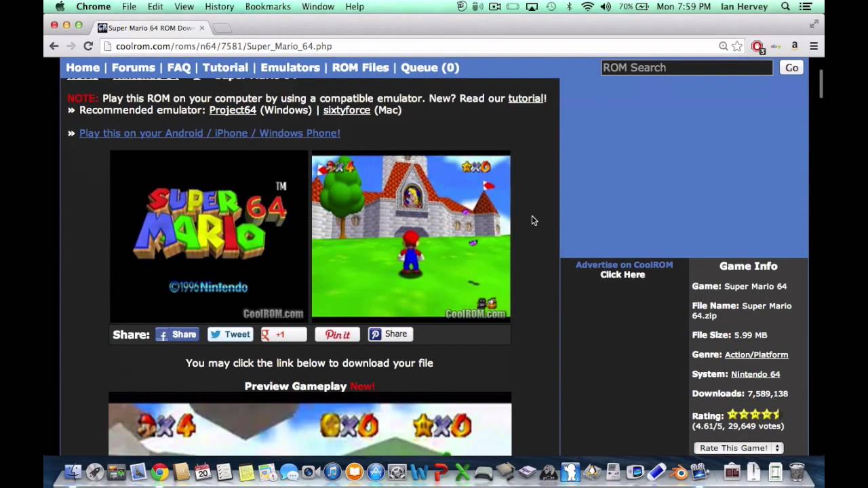Open the Help menu
This screenshot has height=488, width=868.
coord(355,7)
